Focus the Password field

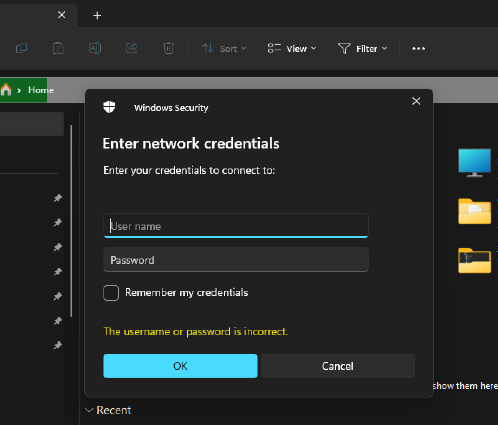coord(236,260)
